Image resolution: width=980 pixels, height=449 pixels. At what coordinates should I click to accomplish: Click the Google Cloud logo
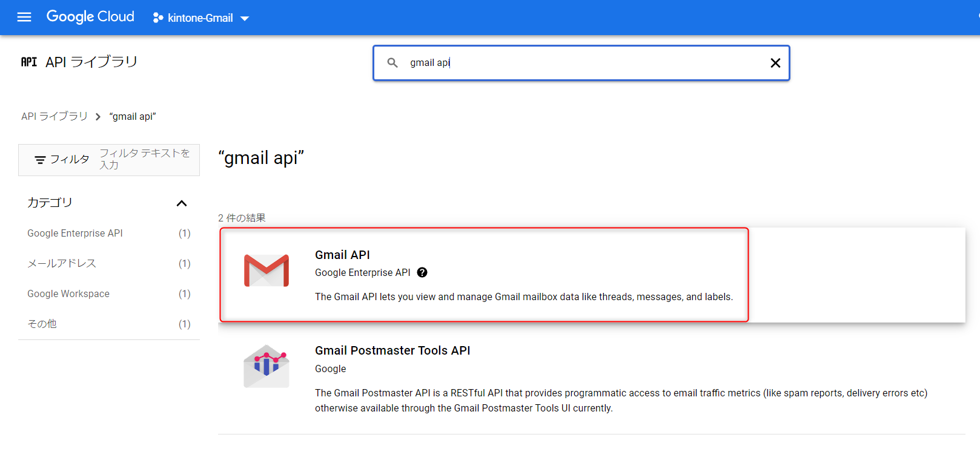[x=90, y=17]
